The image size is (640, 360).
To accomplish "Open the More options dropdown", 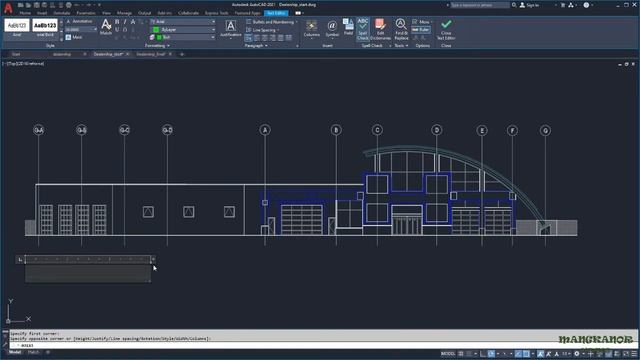I will (423, 22).
